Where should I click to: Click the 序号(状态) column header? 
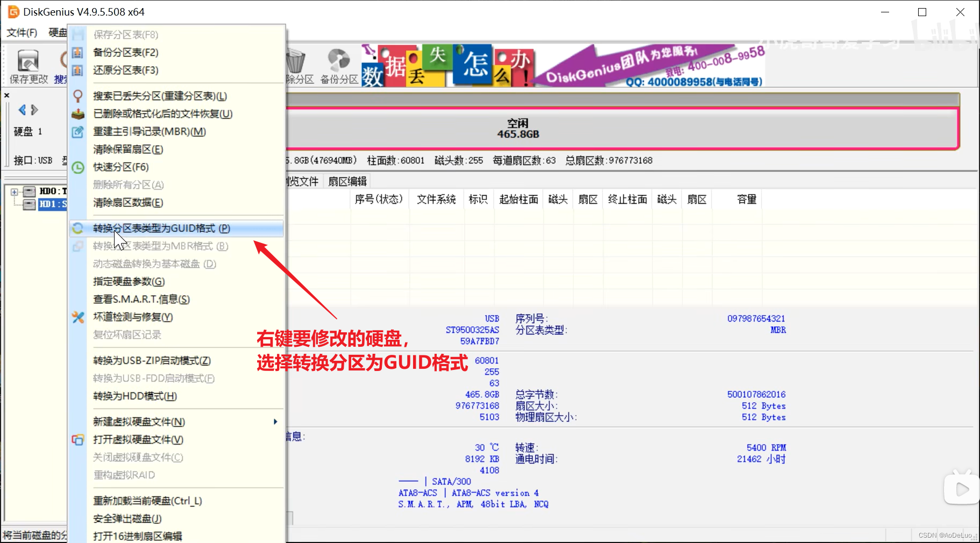(x=379, y=199)
